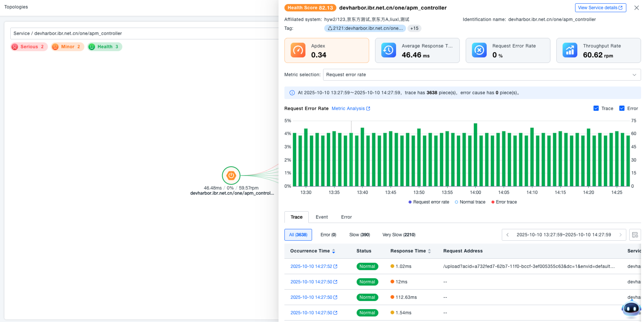Filter topology by Serious status
Image resolution: width=644 pixels, height=322 pixels.
pos(29,47)
